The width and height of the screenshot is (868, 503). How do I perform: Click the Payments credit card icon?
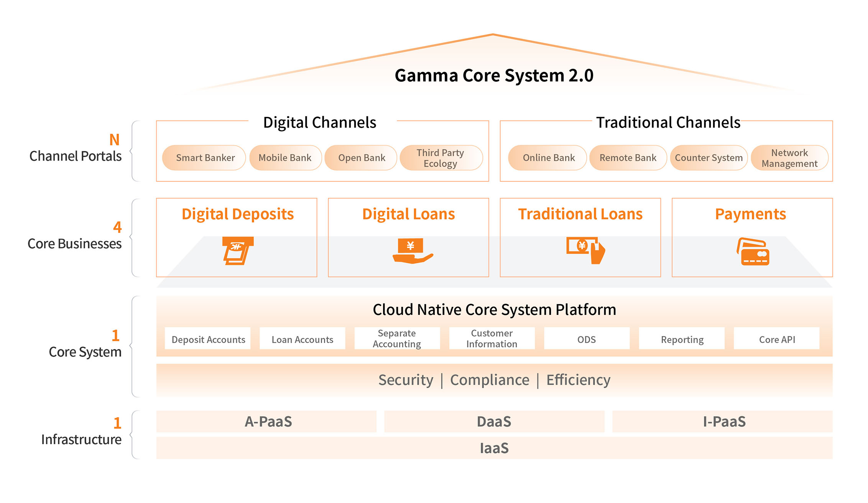click(x=753, y=252)
